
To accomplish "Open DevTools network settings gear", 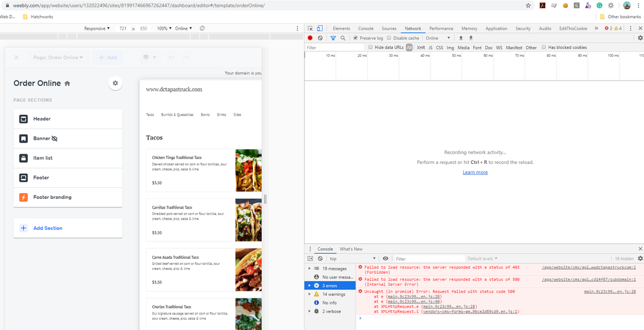I will [x=639, y=38].
